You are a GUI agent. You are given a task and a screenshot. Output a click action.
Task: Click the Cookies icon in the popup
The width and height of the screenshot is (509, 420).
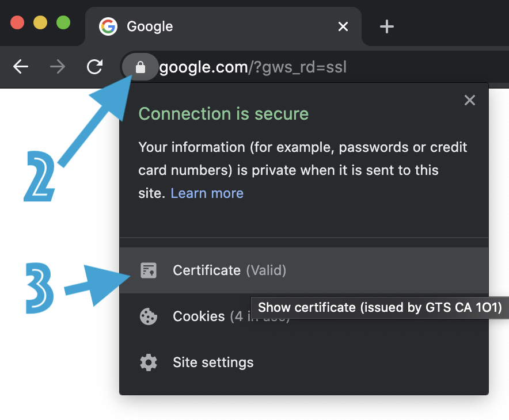click(149, 316)
